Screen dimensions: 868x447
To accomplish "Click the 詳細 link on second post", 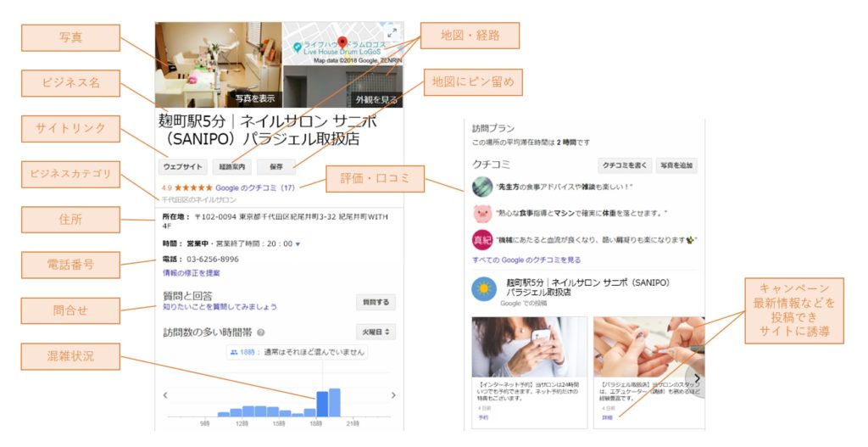I will (x=607, y=417).
